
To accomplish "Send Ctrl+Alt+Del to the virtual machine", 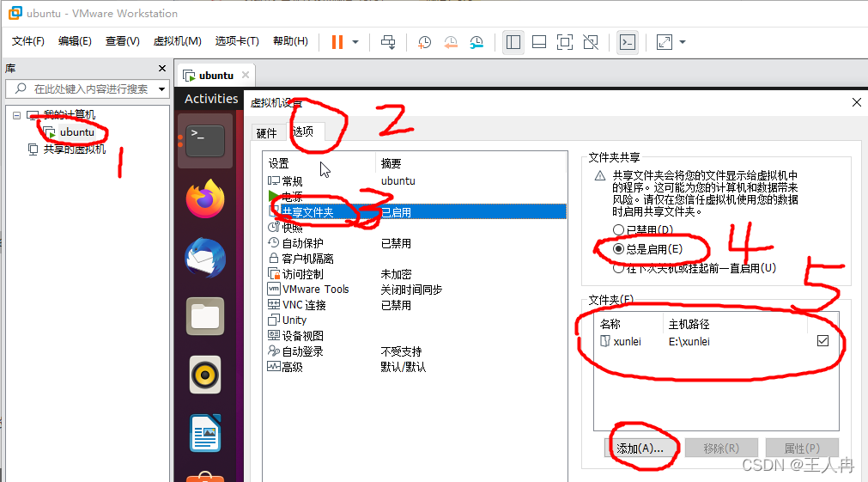I will (x=388, y=42).
